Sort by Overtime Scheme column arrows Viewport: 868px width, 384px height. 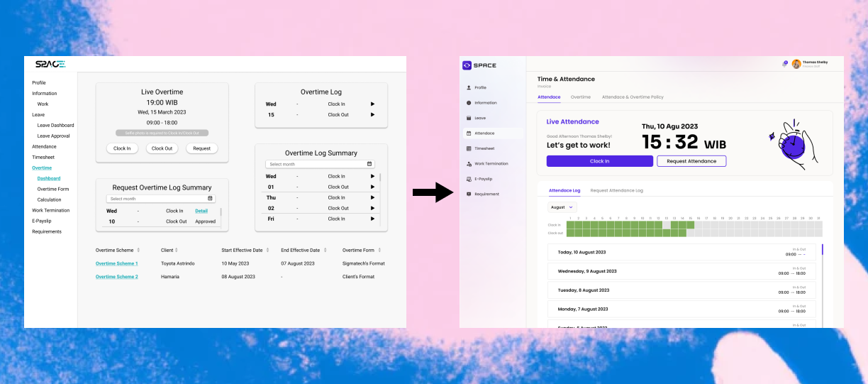139,250
